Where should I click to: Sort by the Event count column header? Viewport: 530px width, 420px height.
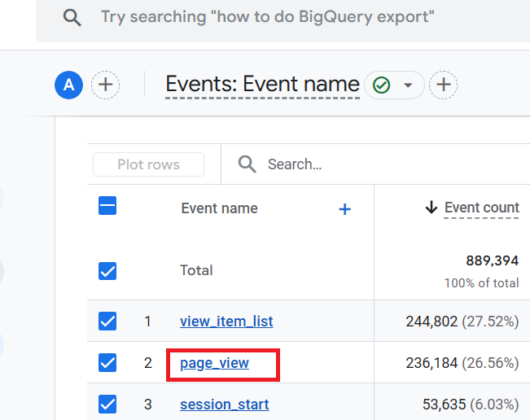coord(481,208)
